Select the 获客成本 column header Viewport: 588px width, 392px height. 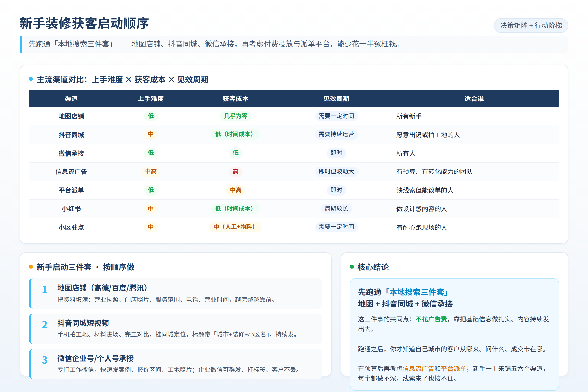(235, 98)
